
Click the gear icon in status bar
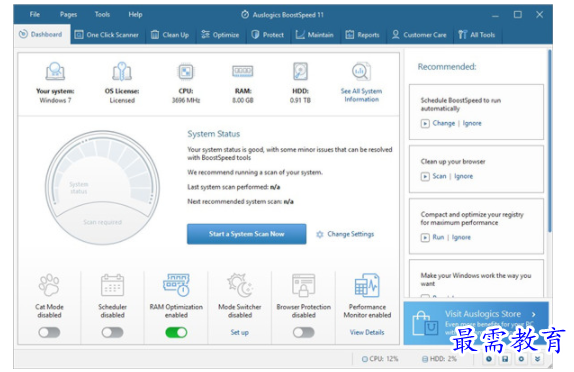tap(521, 359)
